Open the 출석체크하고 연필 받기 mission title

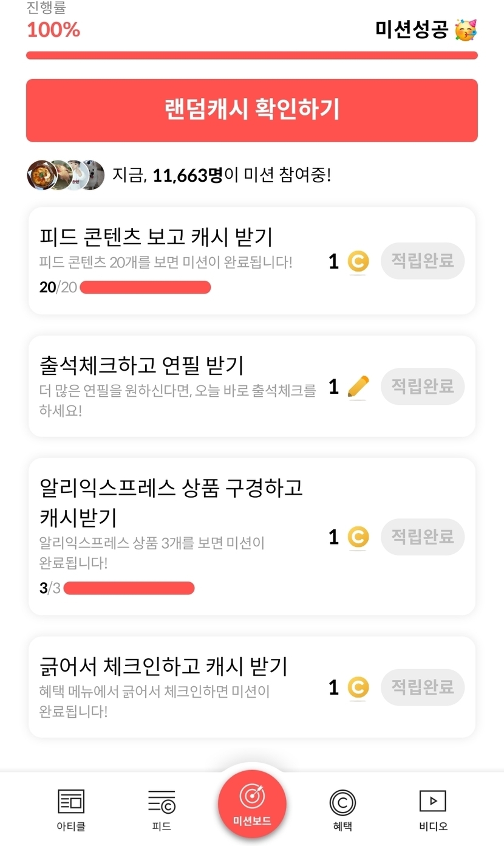pos(141,366)
